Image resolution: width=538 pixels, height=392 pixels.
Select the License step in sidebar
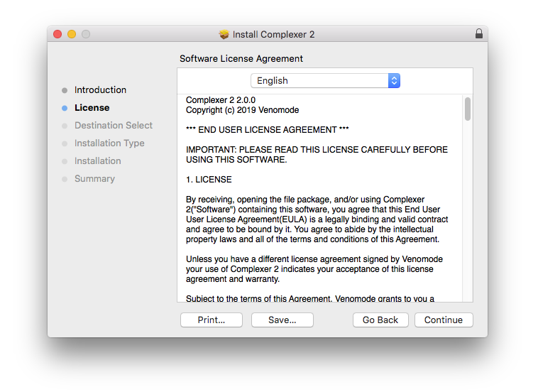click(x=92, y=108)
